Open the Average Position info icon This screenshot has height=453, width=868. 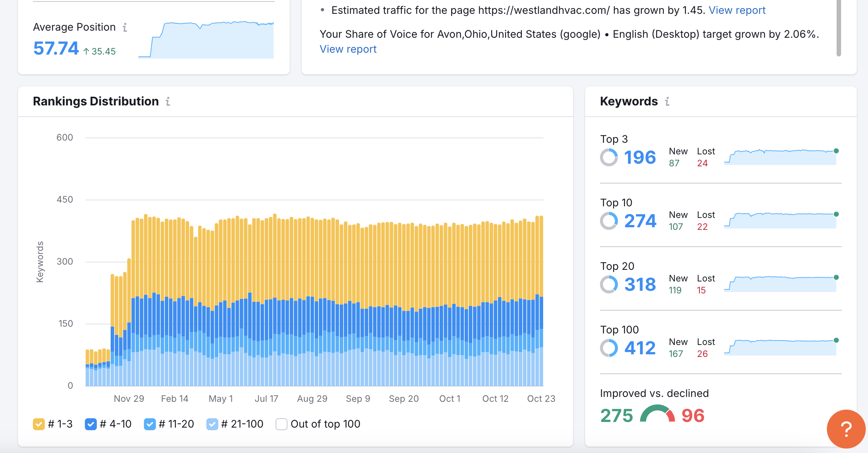(125, 27)
